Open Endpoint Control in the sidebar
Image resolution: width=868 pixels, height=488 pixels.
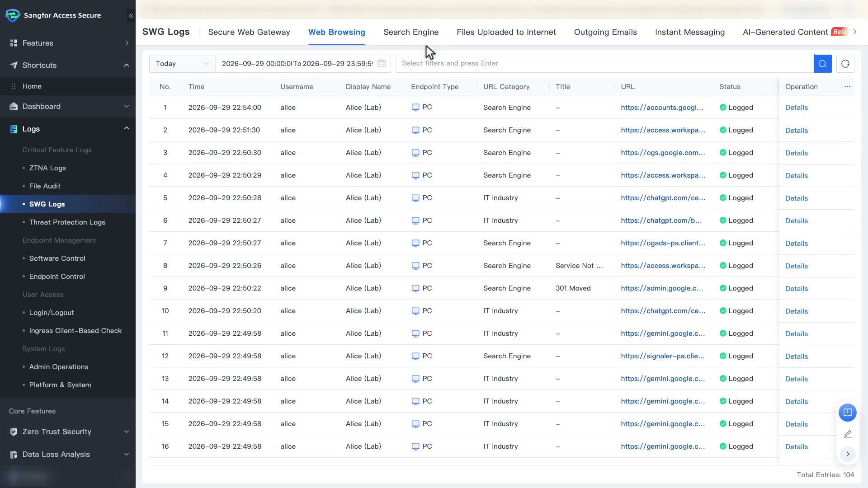57,277
